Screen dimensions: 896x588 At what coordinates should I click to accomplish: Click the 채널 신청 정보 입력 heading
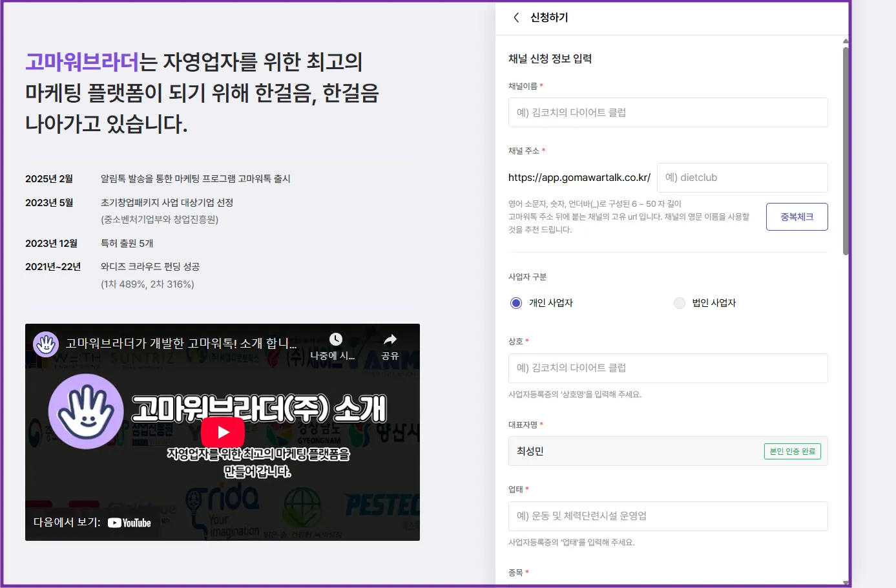point(550,59)
